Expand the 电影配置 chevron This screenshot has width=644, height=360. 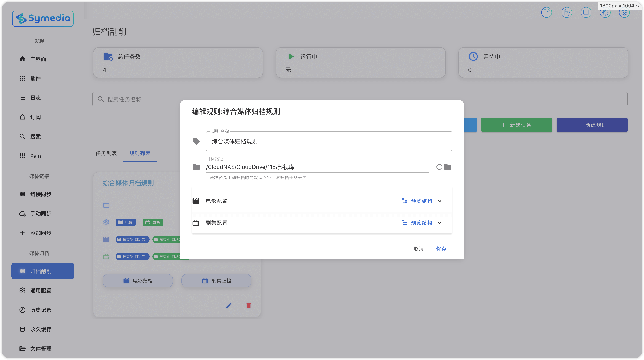tap(439, 201)
